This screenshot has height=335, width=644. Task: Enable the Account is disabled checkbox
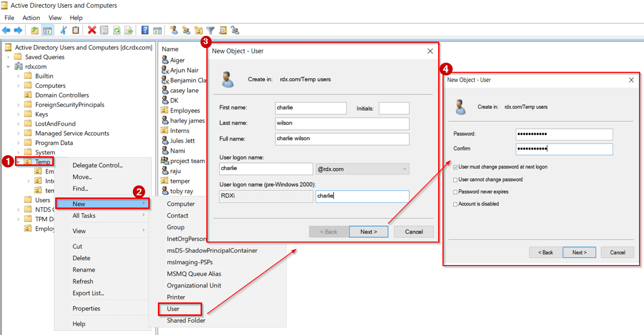tap(454, 202)
